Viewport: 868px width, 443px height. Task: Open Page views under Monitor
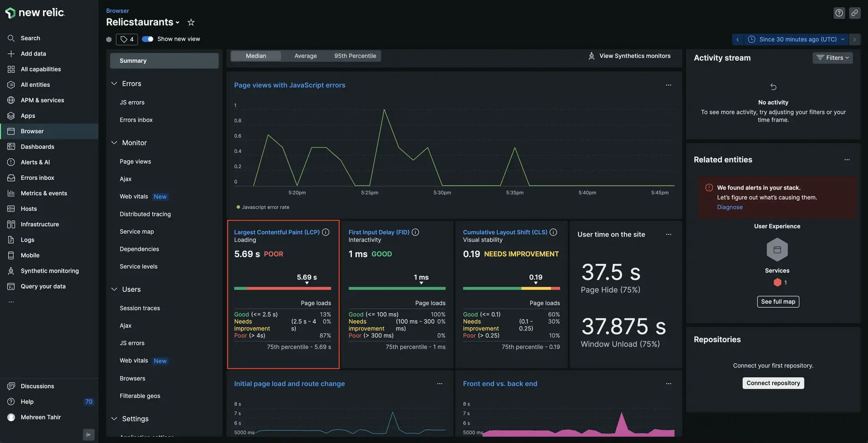pos(135,161)
